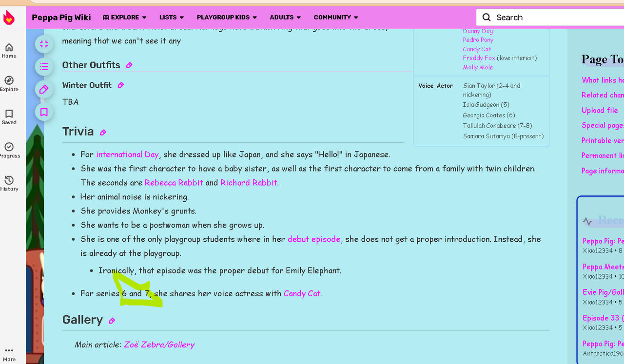624x364 pixels.
Task: Open the Page information tool
Action: click(x=603, y=171)
